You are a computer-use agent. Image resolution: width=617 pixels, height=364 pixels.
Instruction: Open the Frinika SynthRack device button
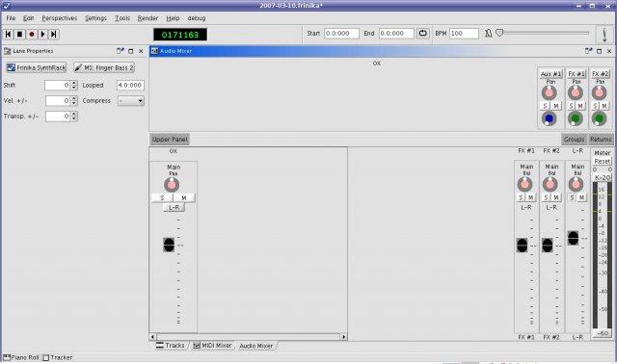click(37, 67)
